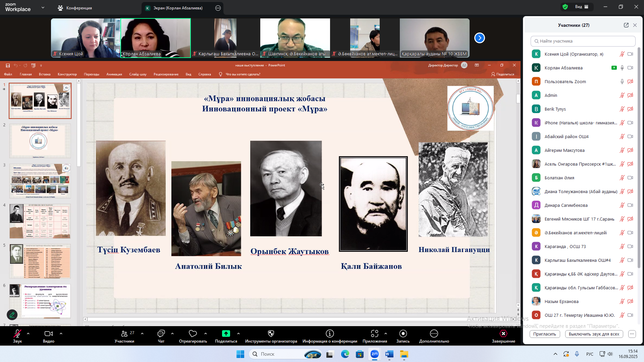This screenshot has width=644, height=362.
Task: Click the annotation pencil button
Action: point(12,315)
